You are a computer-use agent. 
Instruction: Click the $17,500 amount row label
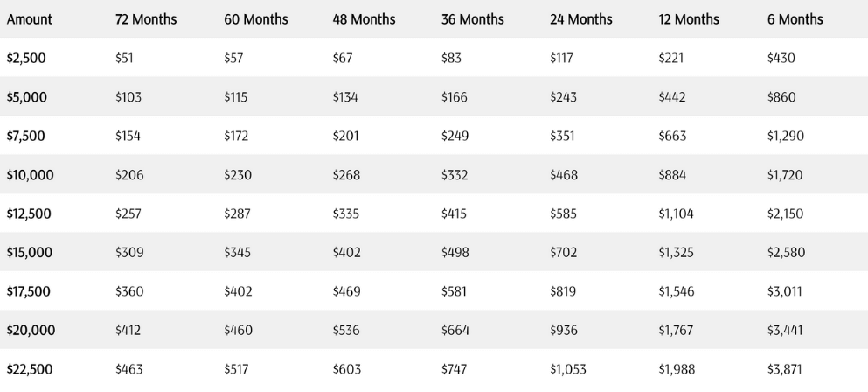pos(28,291)
